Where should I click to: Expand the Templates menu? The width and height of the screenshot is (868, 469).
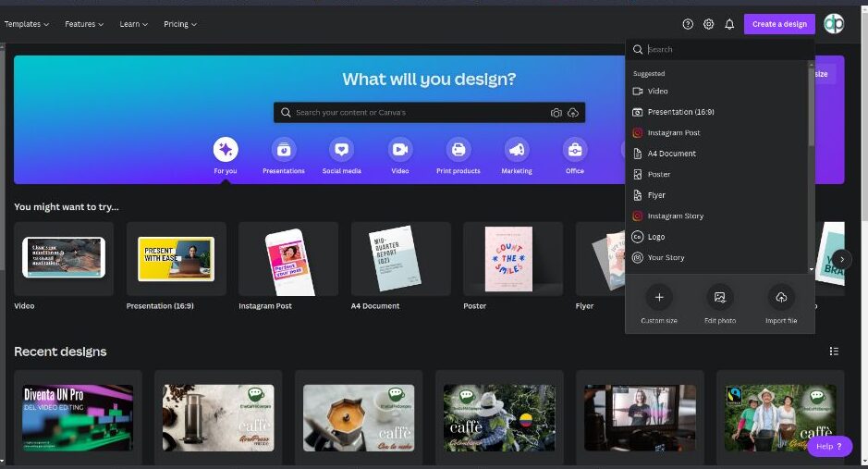pos(27,24)
